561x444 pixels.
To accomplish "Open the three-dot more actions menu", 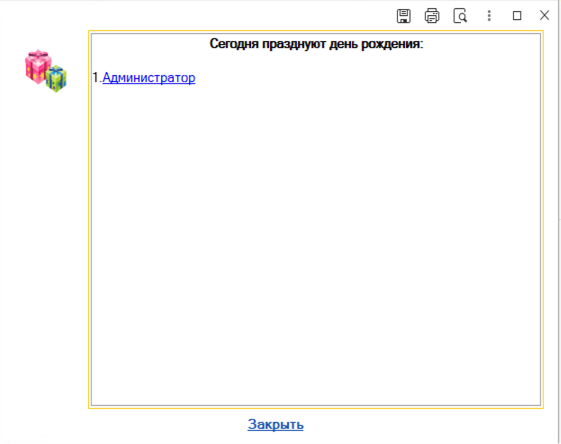I will coord(489,16).
